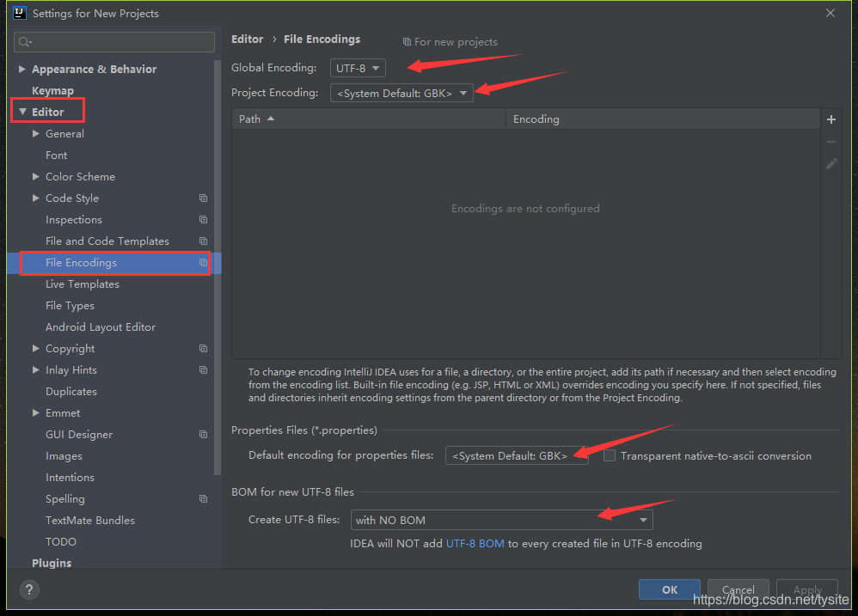Expand Appearance & Behavior tree node
This screenshot has height=616, width=858.
point(21,69)
